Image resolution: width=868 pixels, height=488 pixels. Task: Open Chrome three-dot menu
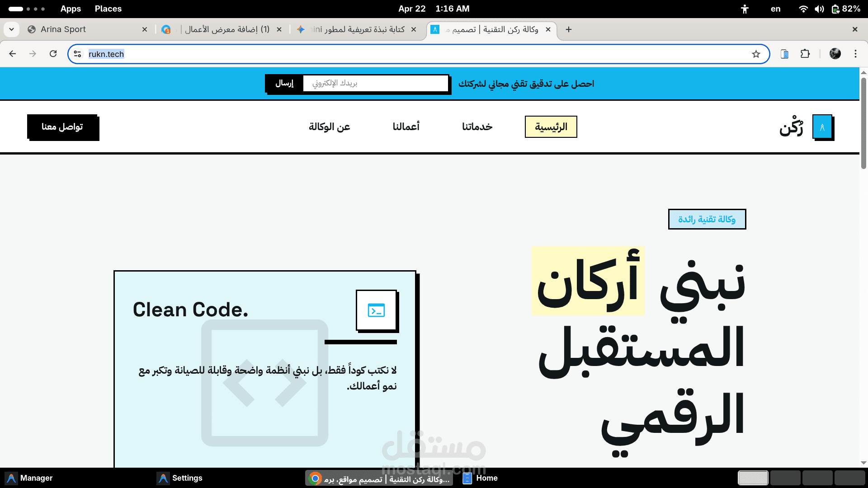[x=855, y=54]
